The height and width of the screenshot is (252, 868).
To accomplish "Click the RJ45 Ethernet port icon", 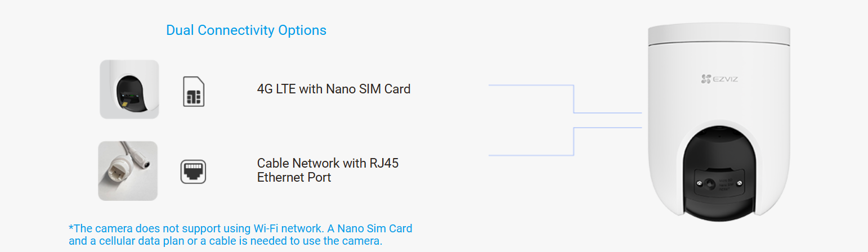I will (x=193, y=172).
